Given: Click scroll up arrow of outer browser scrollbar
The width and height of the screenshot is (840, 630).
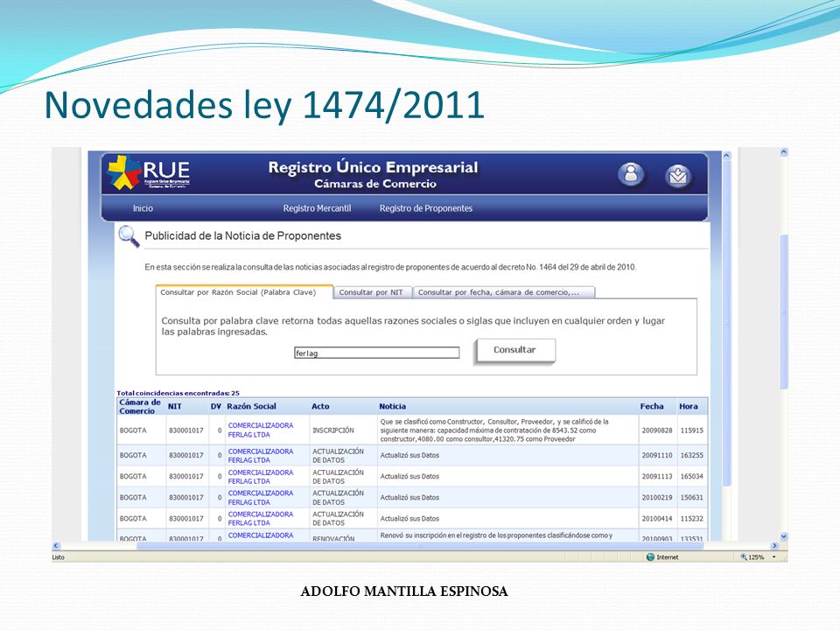Looking at the screenshot, I should point(784,152).
